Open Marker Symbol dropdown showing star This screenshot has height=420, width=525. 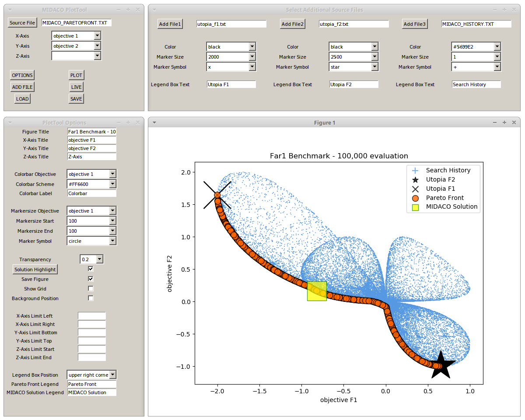375,66
